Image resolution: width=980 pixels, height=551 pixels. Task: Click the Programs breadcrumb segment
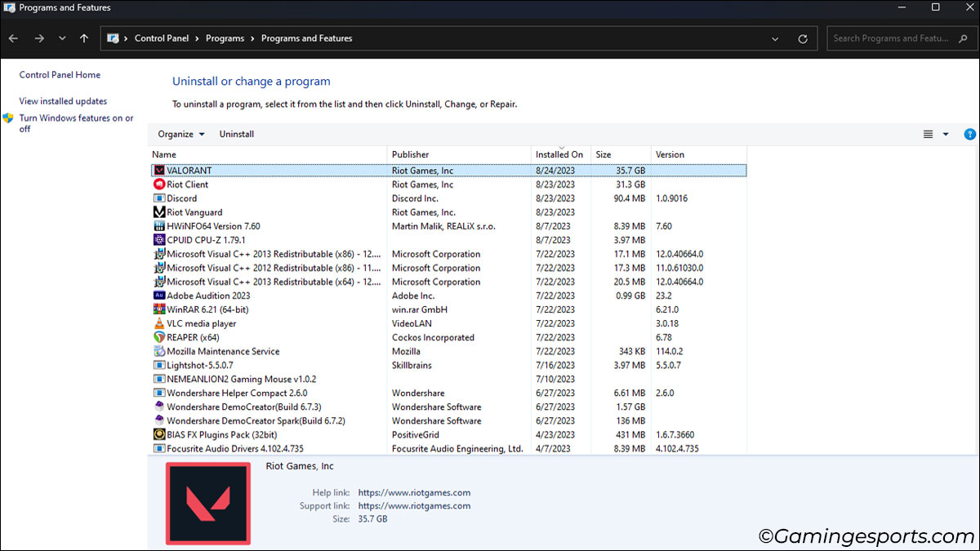click(x=225, y=38)
